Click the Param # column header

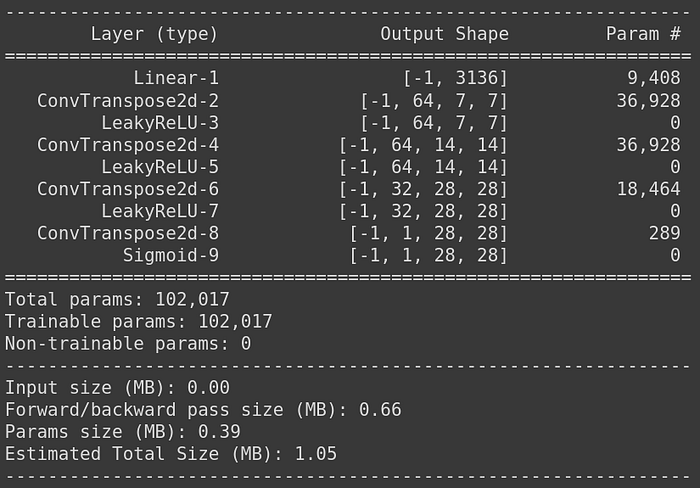[643, 34]
